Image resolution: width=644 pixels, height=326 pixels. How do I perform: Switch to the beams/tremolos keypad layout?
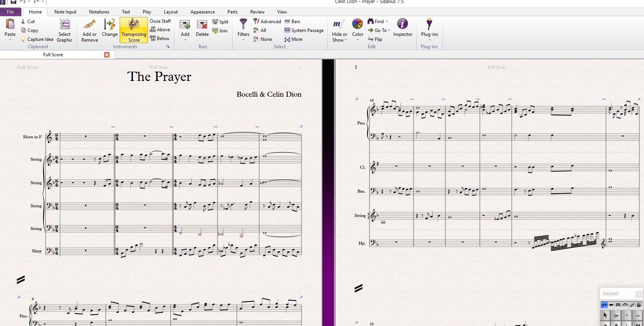pyautogui.click(x=618, y=305)
